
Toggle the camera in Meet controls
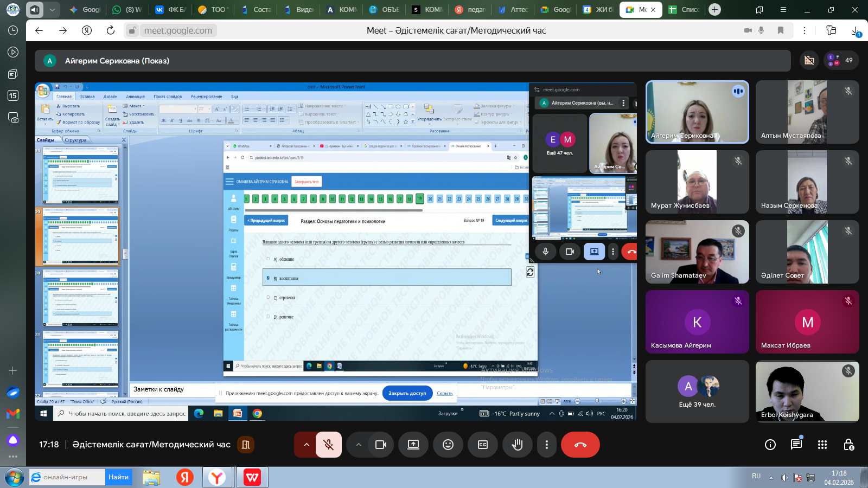coord(381,445)
